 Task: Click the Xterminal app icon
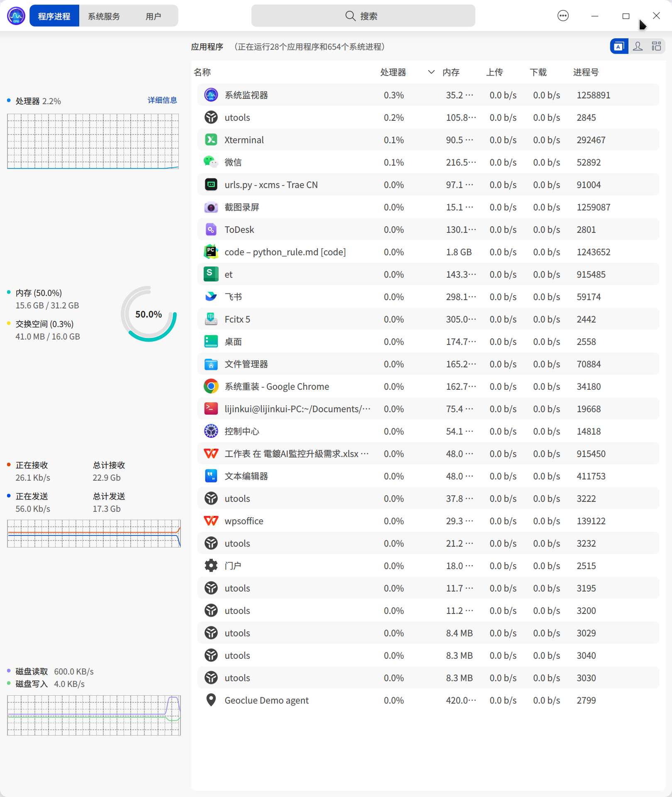pos(211,140)
